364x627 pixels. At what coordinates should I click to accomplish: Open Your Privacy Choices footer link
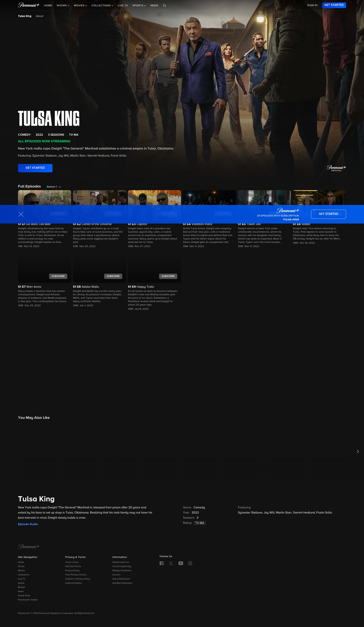click(76, 575)
